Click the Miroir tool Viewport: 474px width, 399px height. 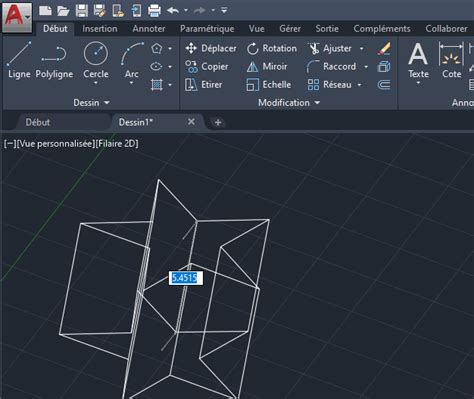pos(267,67)
